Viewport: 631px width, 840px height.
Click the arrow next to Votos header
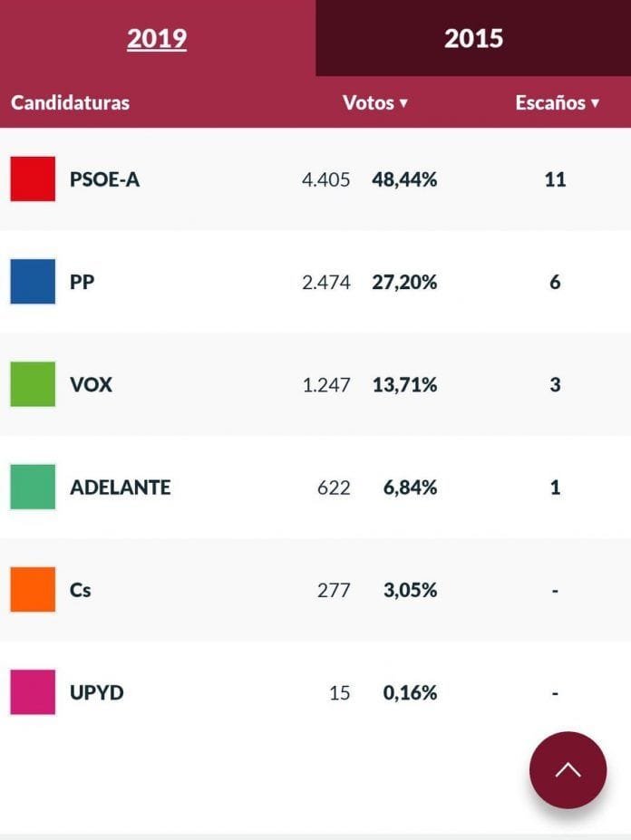[403, 103]
